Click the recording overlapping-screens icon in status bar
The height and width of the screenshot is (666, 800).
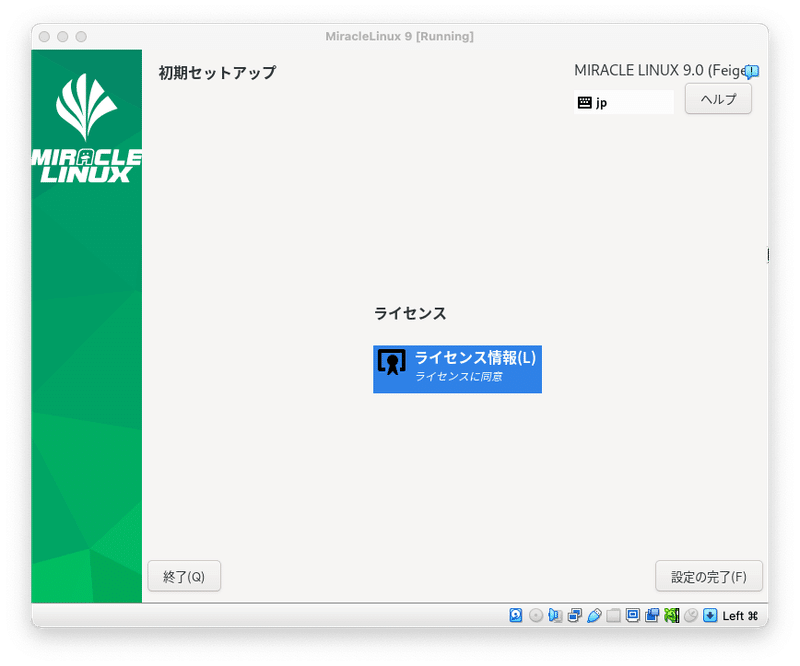click(x=652, y=615)
